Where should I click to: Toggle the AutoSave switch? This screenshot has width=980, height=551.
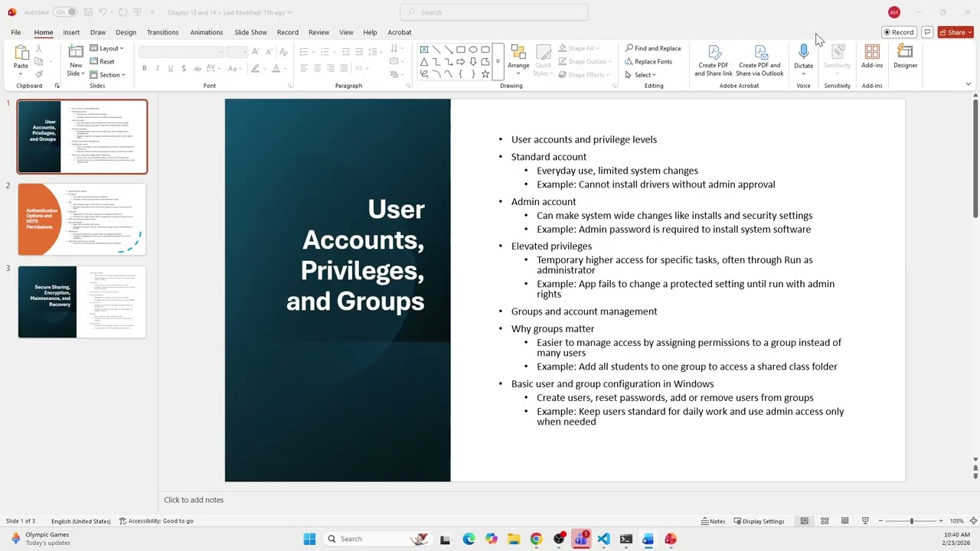pyautogui.click(x=64, y=12)
